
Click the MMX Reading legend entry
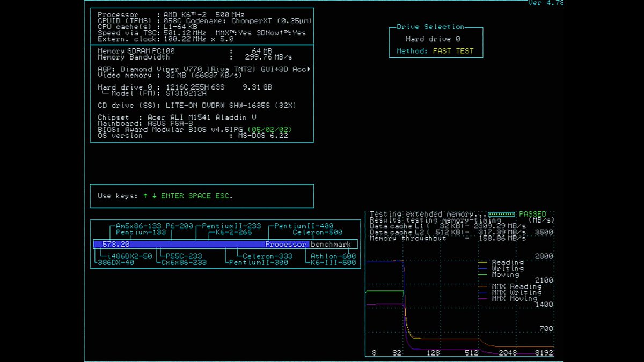510,286
